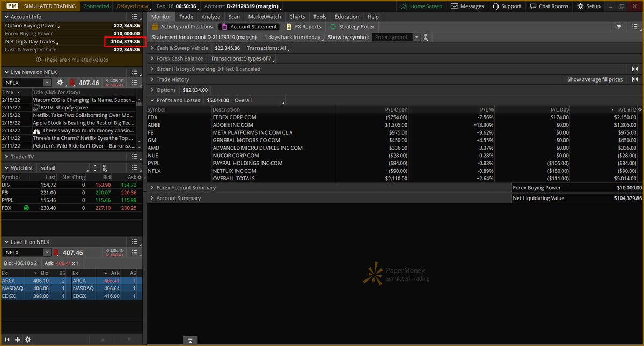This screenshot has height=346, width=644.
Task: Select the ADBE row in Profits and Losses
Action: pyautogui.click(x=394, y=125)
